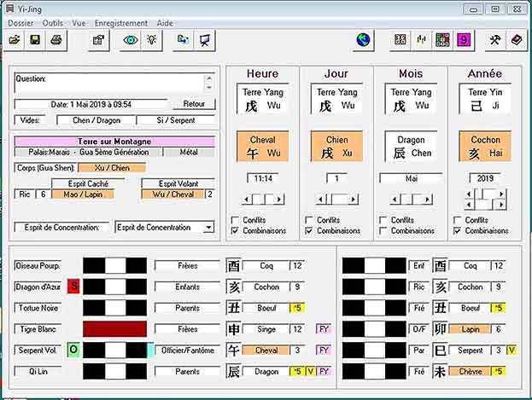This screenshot has height=400, width=532.
Task: Click upper right arrow of Année stepper
Action: (500, 194)
